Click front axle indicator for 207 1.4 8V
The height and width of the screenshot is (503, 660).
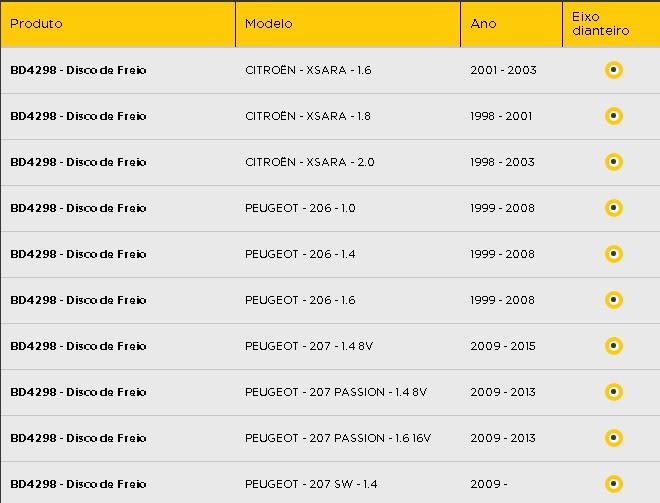point(614,346)
